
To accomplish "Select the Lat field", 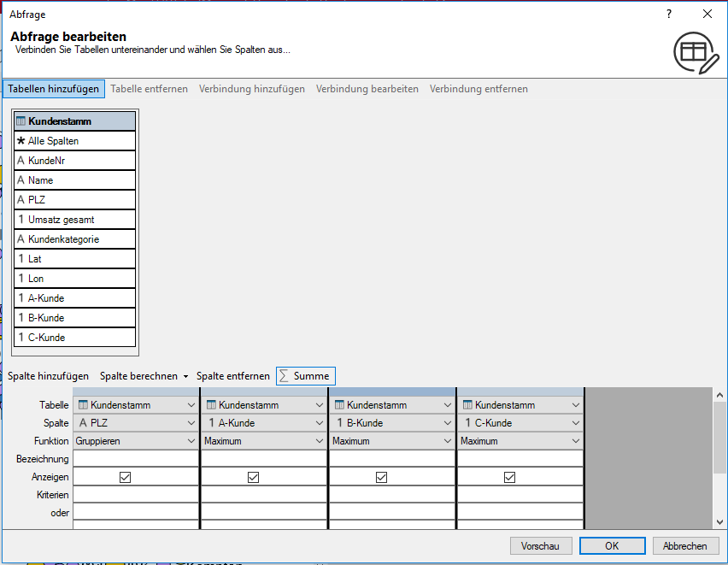I will pos(74,259).
